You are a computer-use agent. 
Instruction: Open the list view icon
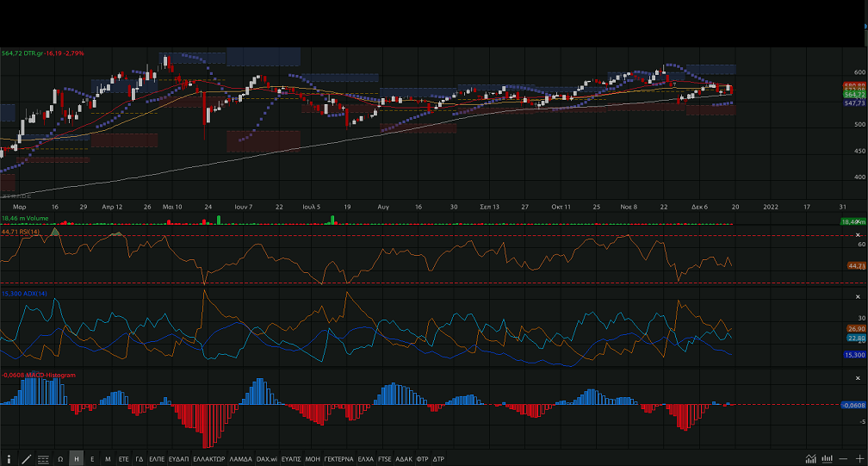click(44, 459)
